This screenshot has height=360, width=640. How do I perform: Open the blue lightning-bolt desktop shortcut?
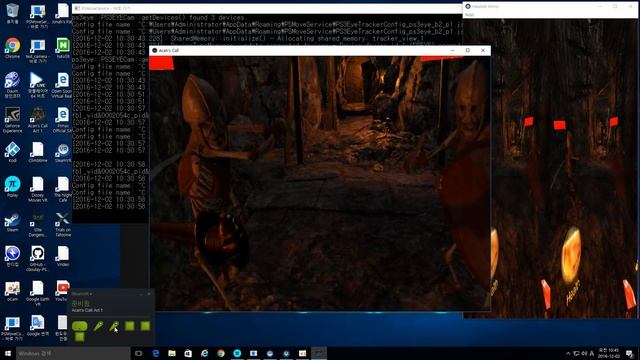pyautogui.click(x=12, y=256)
